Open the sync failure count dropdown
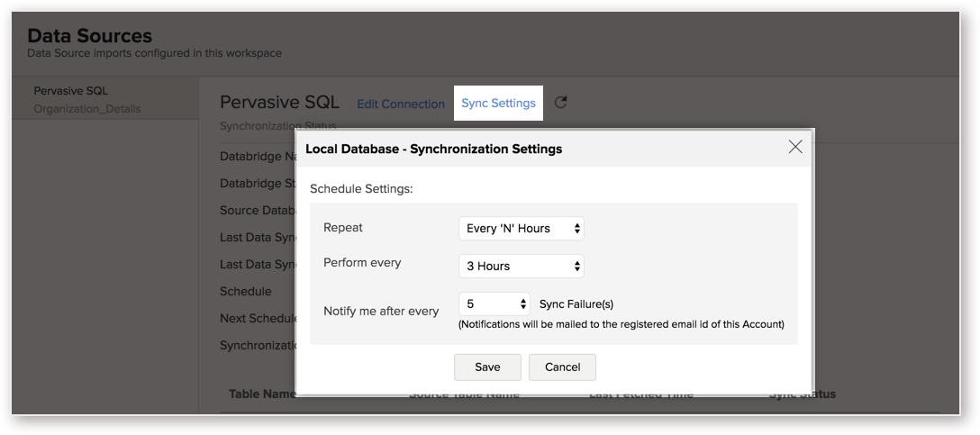The image size is (980, 435). [495, 304]
